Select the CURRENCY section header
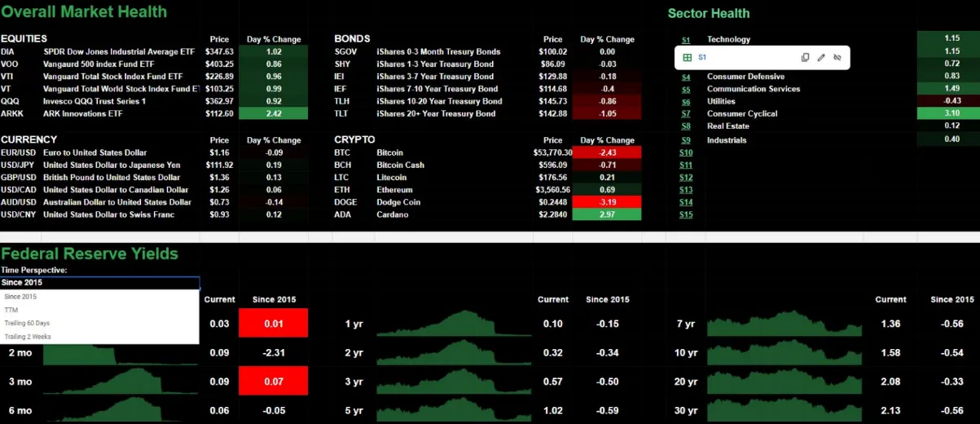This screenshot has height=424, width=980. [x=29, y=139]
